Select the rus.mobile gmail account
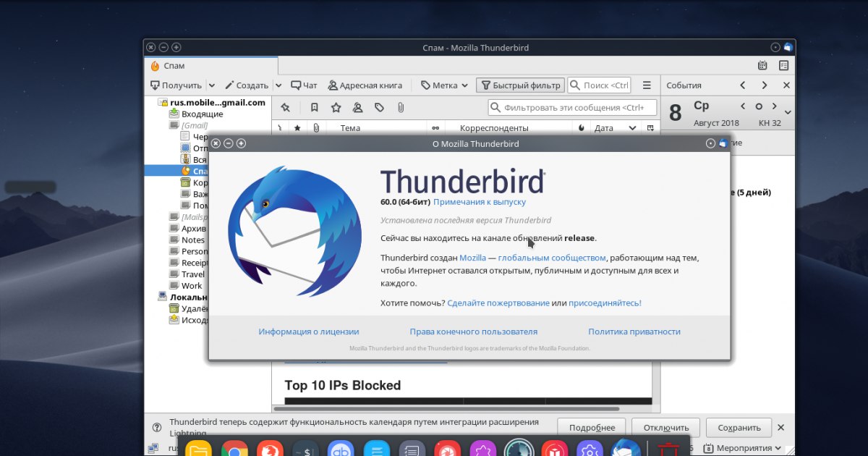Image resolution: width=868 pixels, height=456 pixels. (211, 102)
